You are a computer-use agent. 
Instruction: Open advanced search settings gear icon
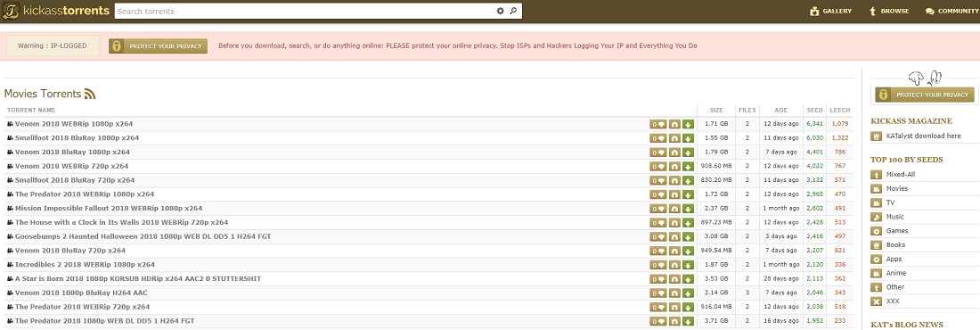coord(500,12)
